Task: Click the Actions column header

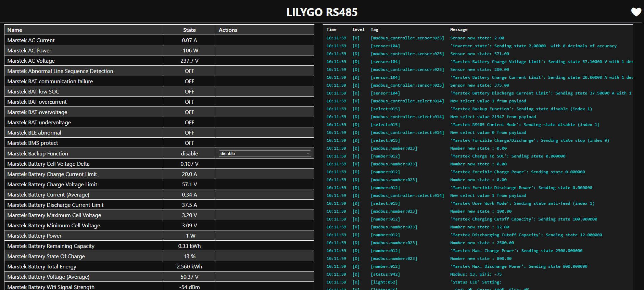Action: (x=228, y=30)
